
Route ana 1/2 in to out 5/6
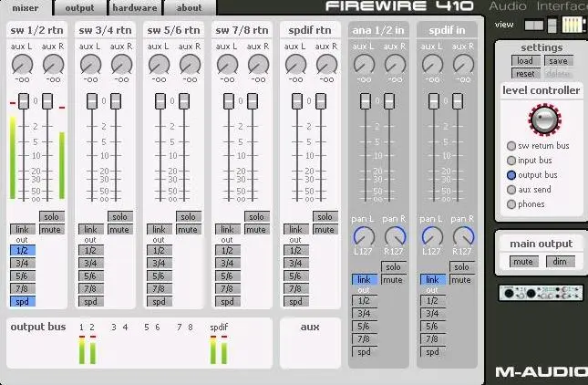365,326
